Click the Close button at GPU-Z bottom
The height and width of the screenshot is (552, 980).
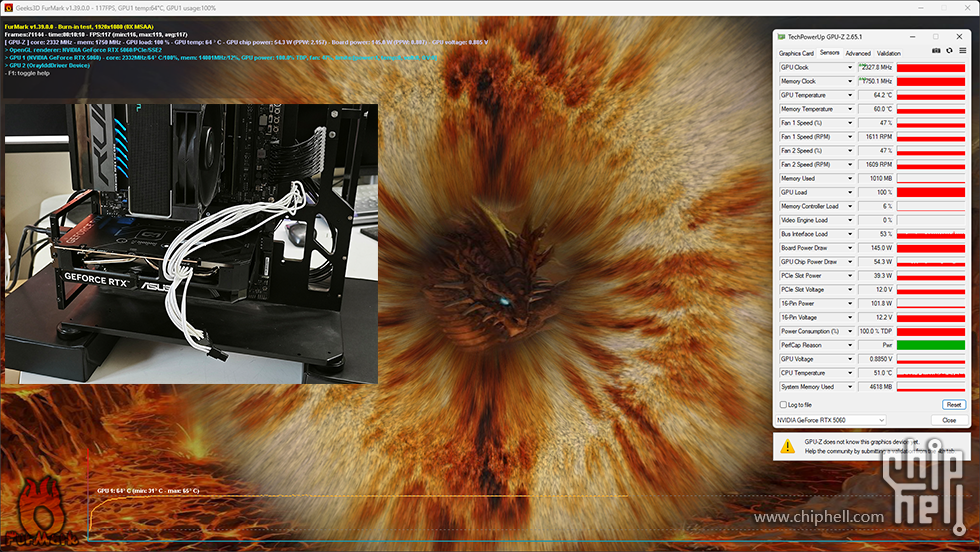tap(949, 420)
